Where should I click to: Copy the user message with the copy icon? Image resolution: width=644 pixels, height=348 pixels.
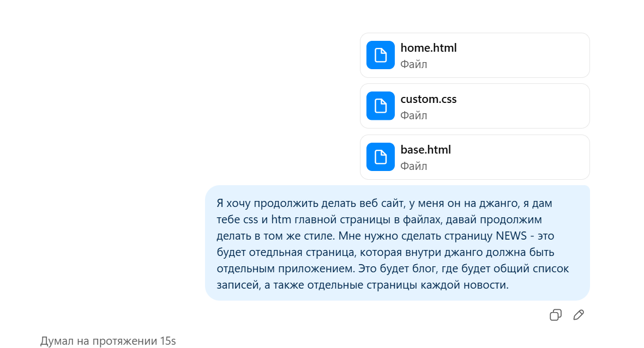click(x=556, y=315)
